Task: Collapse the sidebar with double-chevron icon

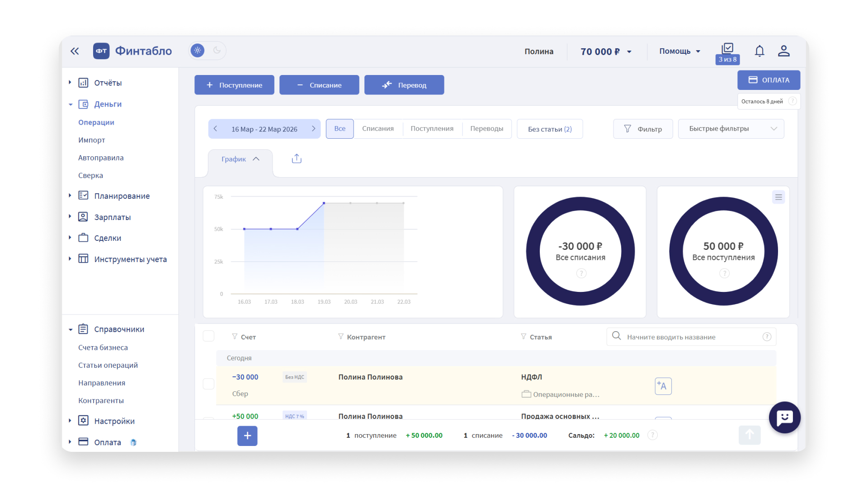Action: click(75, 51)
